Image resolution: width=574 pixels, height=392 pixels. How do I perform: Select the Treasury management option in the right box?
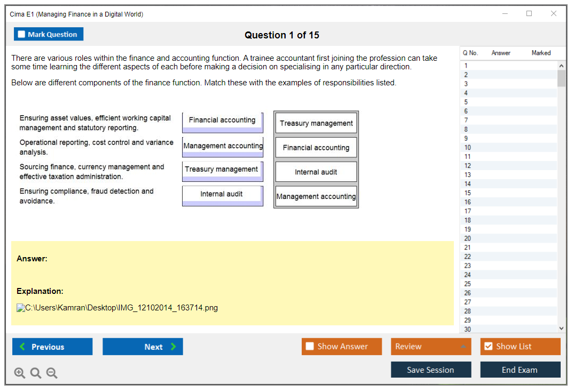pos(316,123)
